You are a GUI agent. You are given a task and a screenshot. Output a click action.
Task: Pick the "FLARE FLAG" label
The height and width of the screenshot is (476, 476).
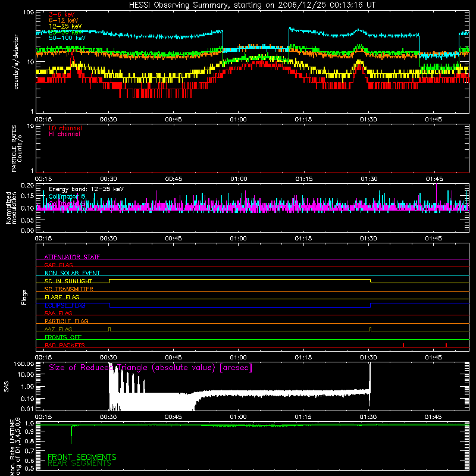coord(62,297)
